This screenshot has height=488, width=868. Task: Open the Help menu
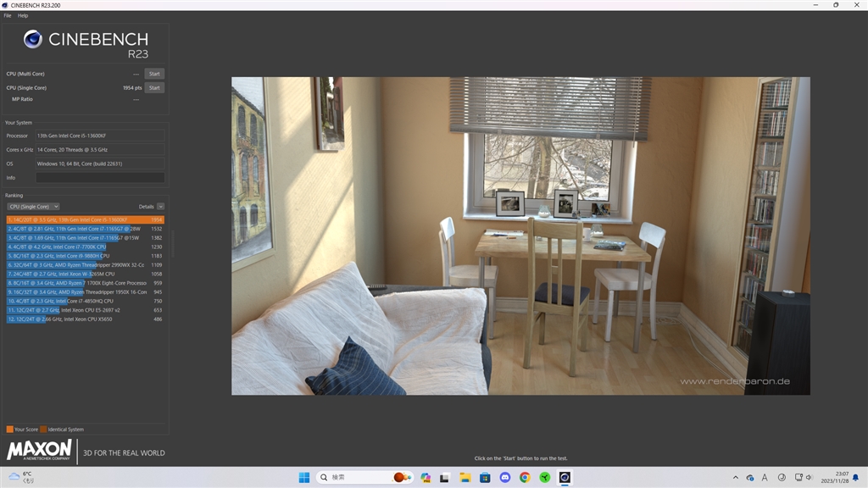[23, 15]
